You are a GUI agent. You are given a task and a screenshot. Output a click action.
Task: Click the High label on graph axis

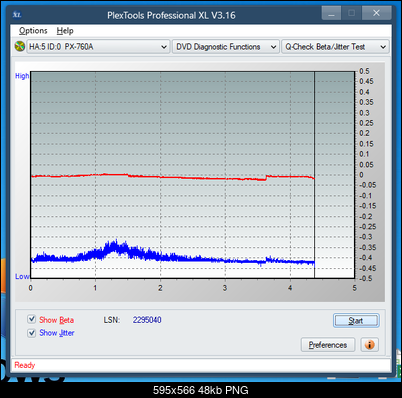(x=22, y=76)
